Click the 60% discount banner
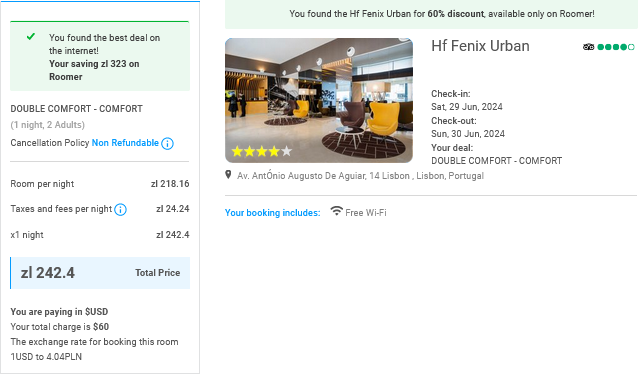Viewport: 643px width, 375px height. click(x=431, y=14)
